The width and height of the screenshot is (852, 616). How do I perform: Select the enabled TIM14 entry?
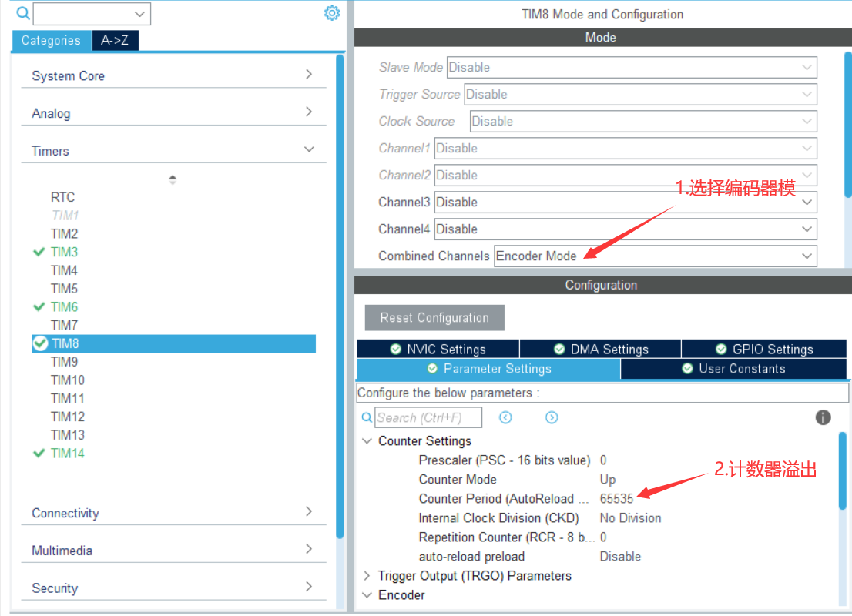[67, 453]
